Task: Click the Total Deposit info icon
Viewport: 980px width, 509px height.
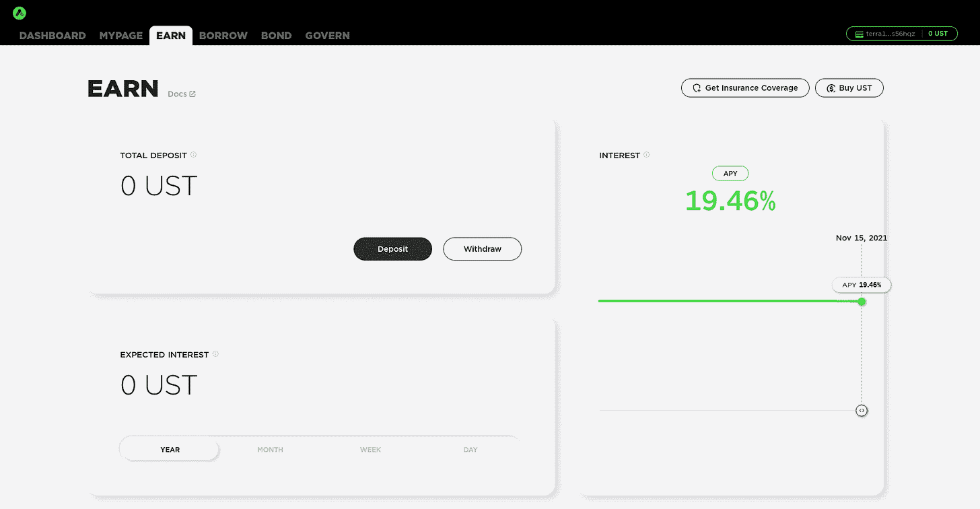Action: click(193, 155)
